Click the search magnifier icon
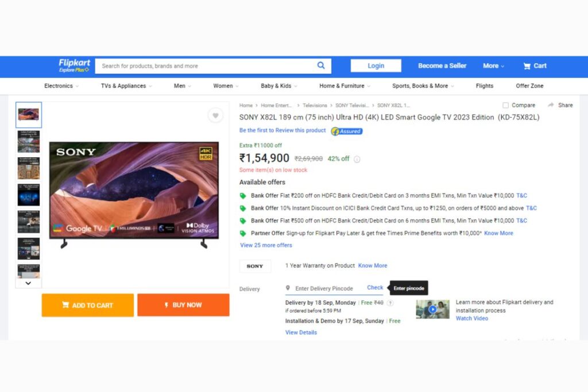The height and width of the screenshot is (392, 588). [321, 65]
